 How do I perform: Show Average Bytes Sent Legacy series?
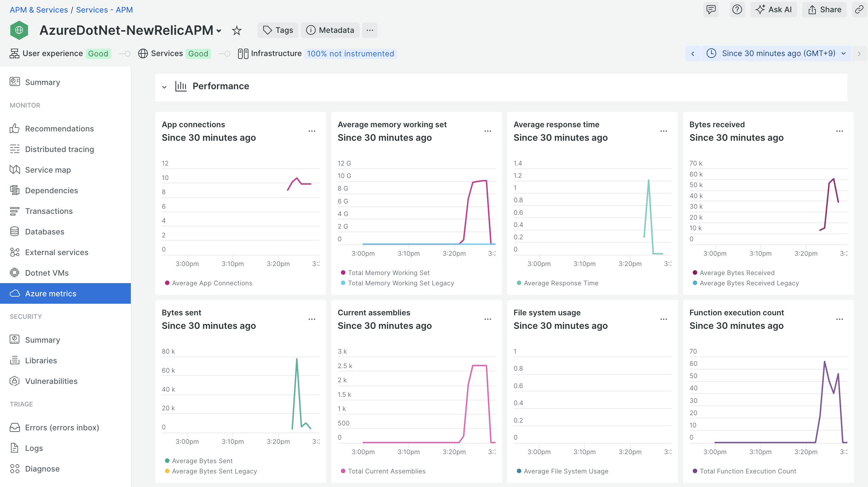click(x=215, y=471)
